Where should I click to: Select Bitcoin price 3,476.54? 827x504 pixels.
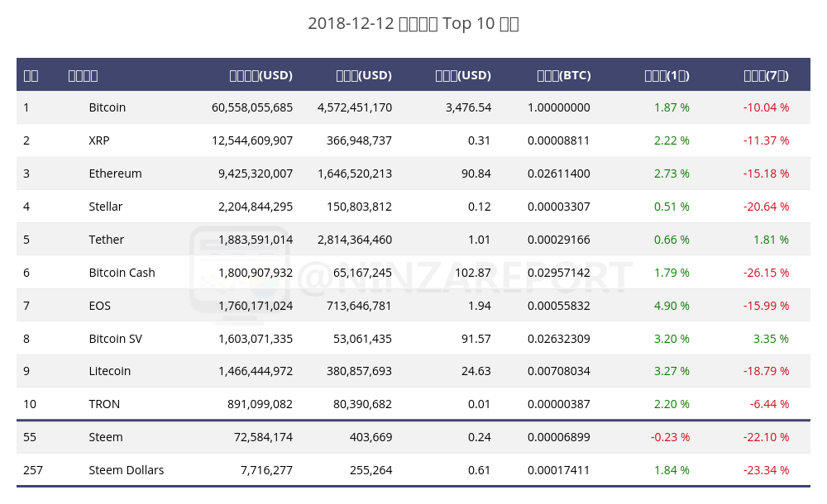tap(468, 107)
